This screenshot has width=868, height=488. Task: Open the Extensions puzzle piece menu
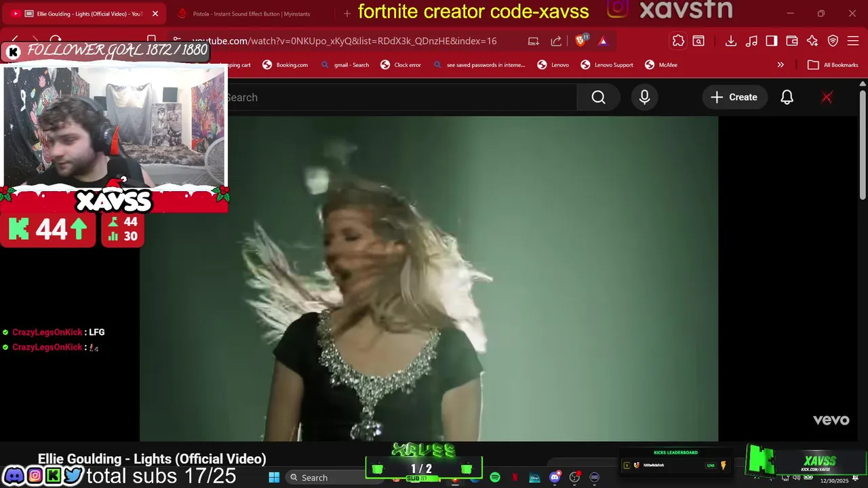[678, 41]
